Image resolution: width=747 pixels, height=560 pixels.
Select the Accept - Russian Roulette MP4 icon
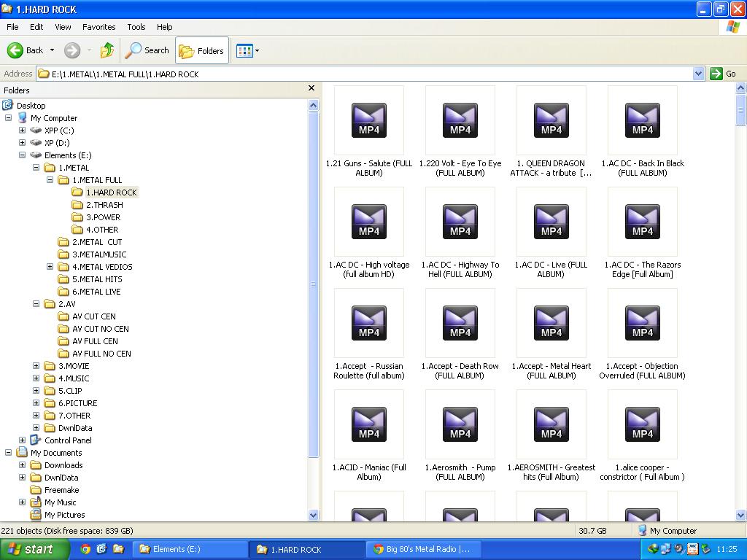[x=369, y=323]
